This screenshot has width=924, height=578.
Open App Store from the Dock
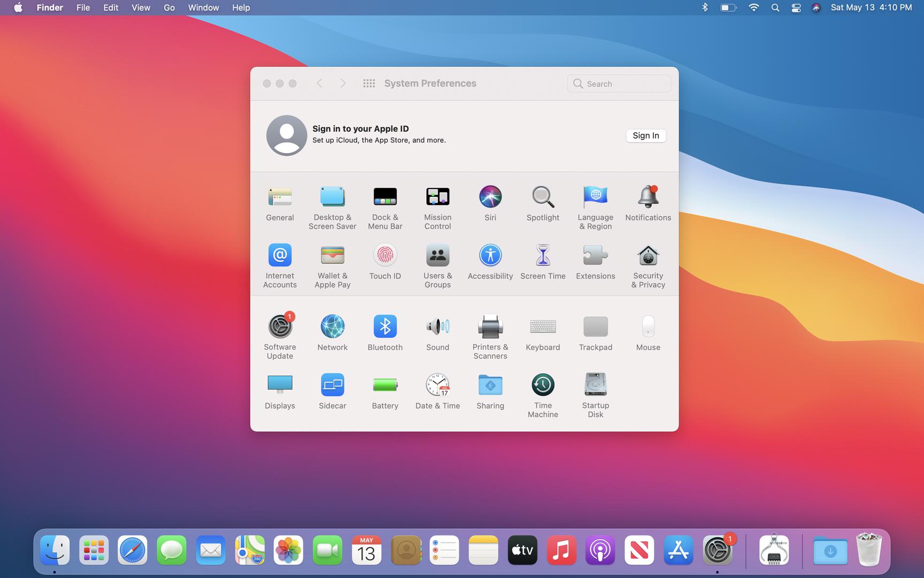[x=678, y=550]
